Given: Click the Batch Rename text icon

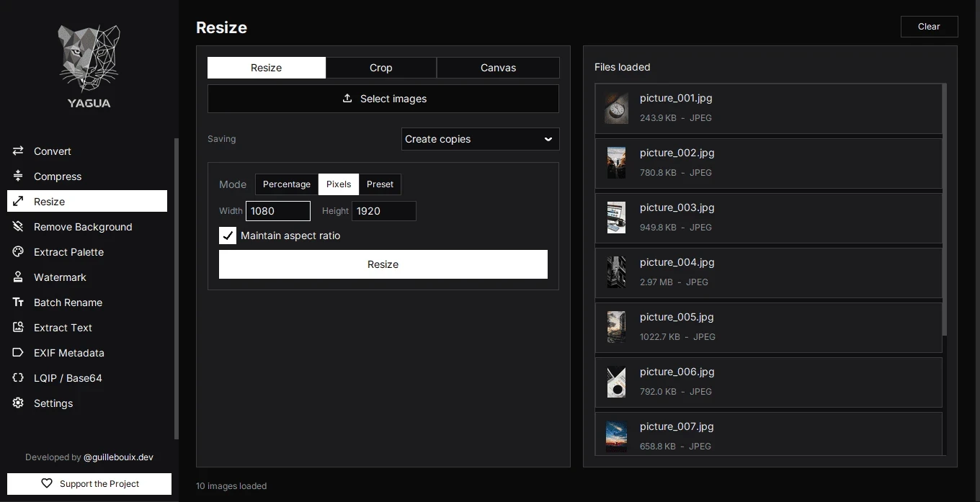Looking at the screenshot, I should pyautogui.click(x=18, y=302).
